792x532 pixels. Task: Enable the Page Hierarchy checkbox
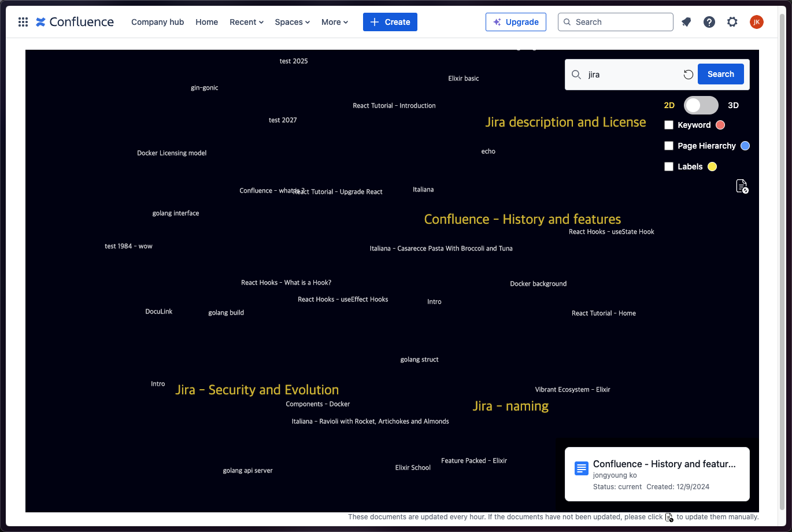[669, 146]
